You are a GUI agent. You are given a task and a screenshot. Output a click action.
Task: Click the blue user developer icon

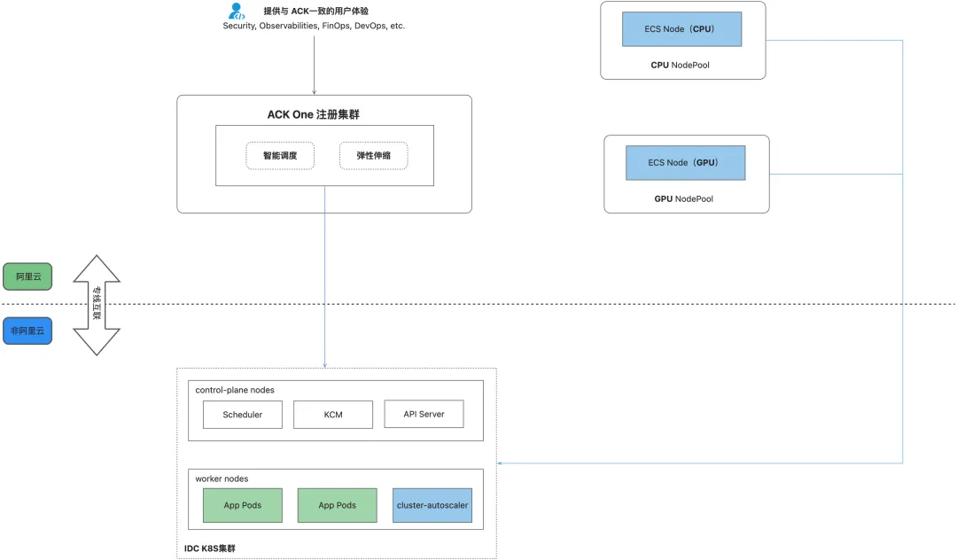237,11
